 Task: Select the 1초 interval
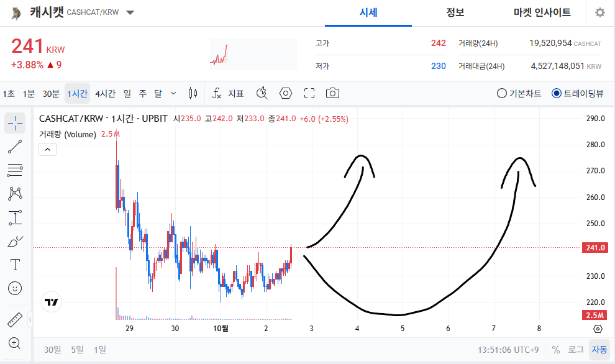click(x=9, y=93)
